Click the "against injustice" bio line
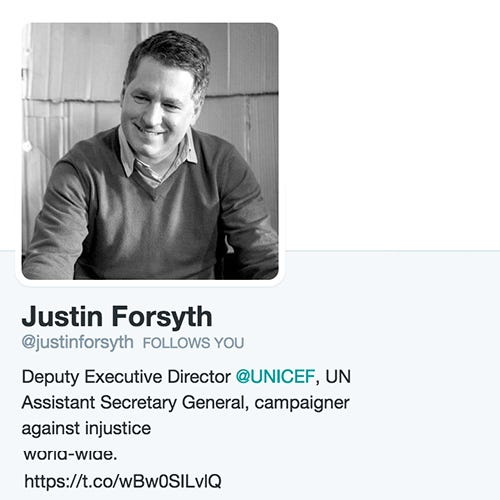The width and height of the screenshot is (500, 500). [x=86, y=428]
